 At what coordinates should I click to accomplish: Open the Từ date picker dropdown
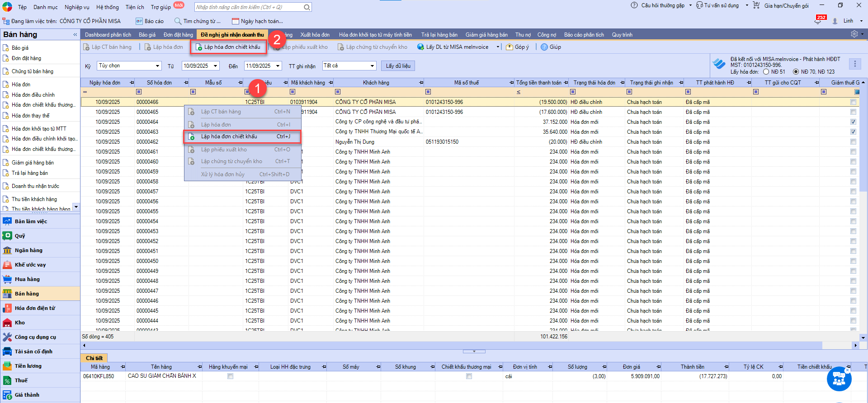pos(216,66)
